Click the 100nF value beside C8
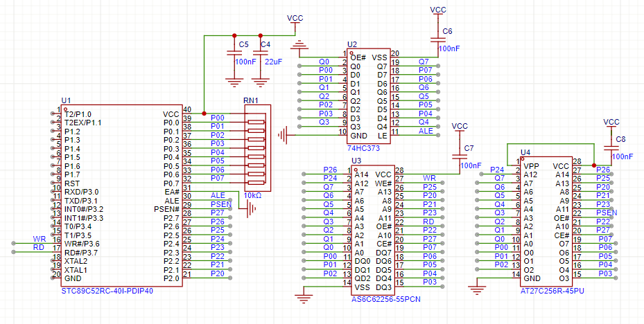 (623, 156)
